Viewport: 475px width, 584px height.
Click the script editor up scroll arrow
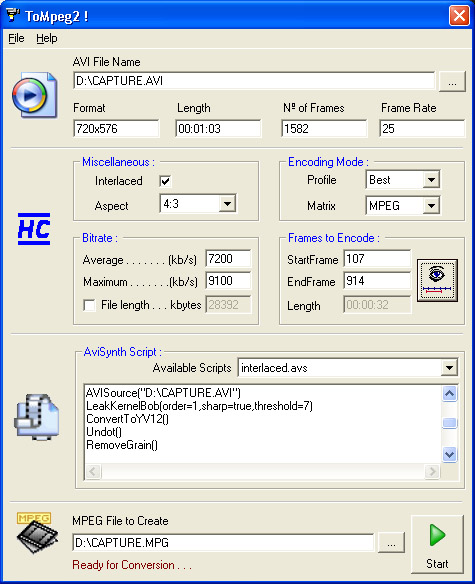coord(449,393)
